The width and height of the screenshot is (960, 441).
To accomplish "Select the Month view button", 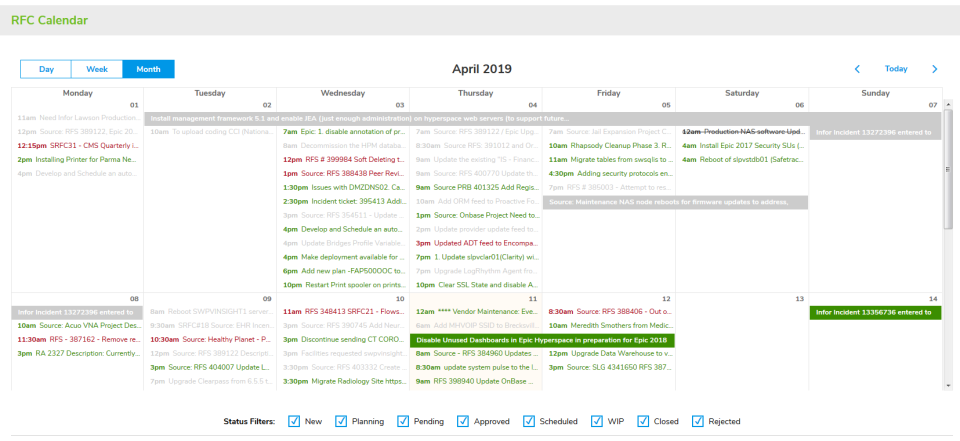I will point(148,69).
